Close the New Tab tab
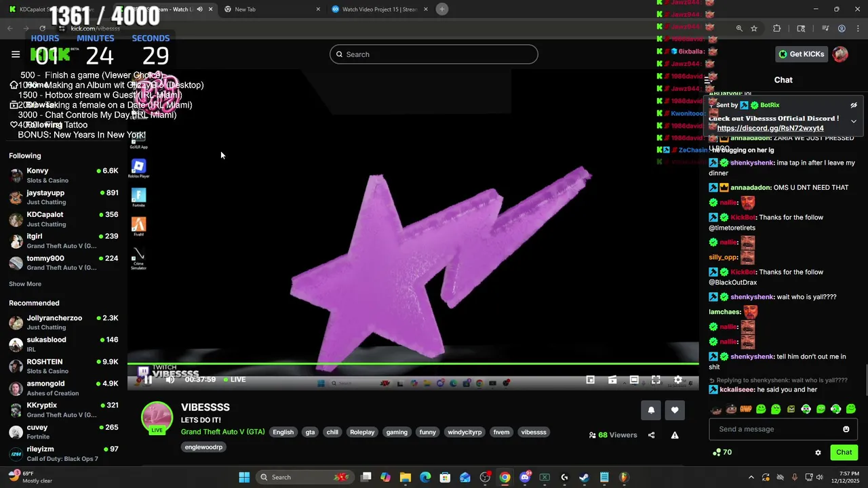The height and width of the screenshot is (488, 868). coord(318,9)
